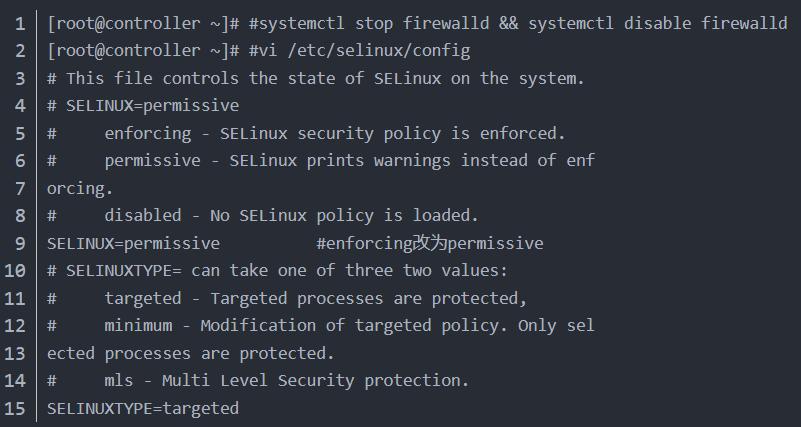Click the "SELINUXTYPE=targeted" setting

(143, 408)
